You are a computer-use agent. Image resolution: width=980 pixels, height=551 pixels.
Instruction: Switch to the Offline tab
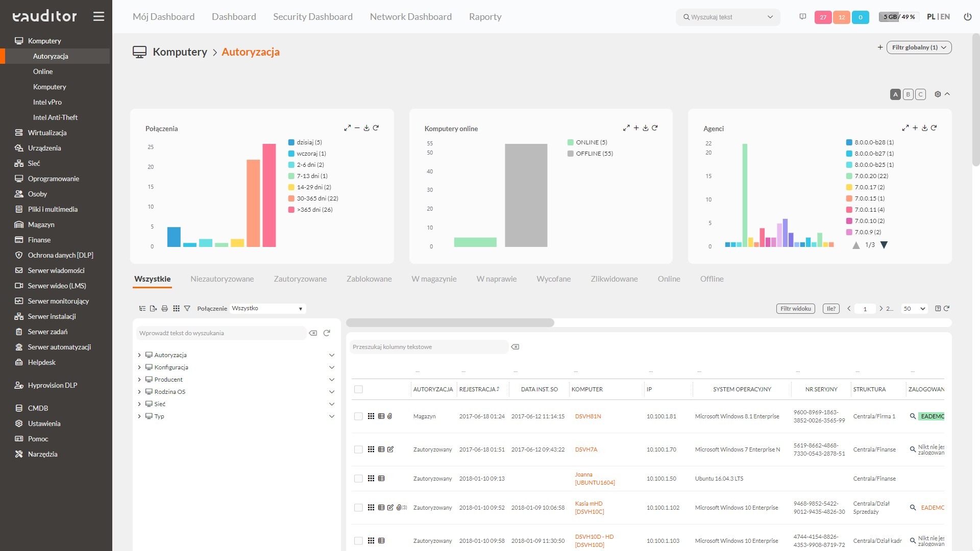tap(711, 279)
